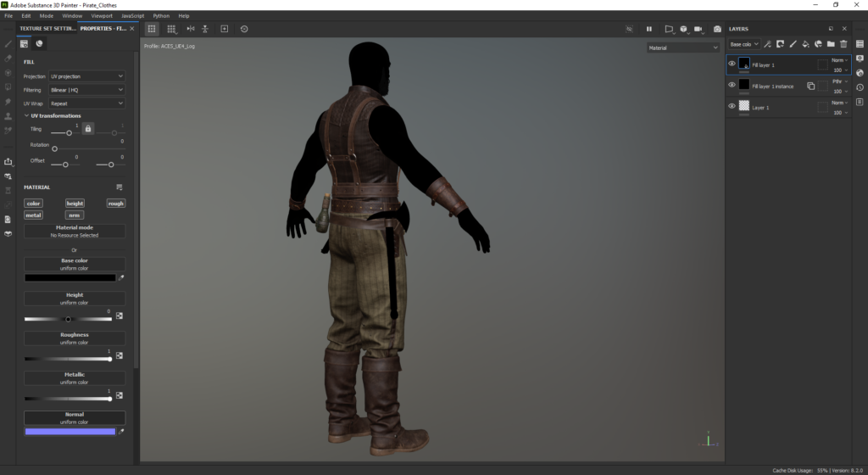
Task: Open the Filtering dropdown showing Bilinear HQ
Action: (x=87, y=90)
